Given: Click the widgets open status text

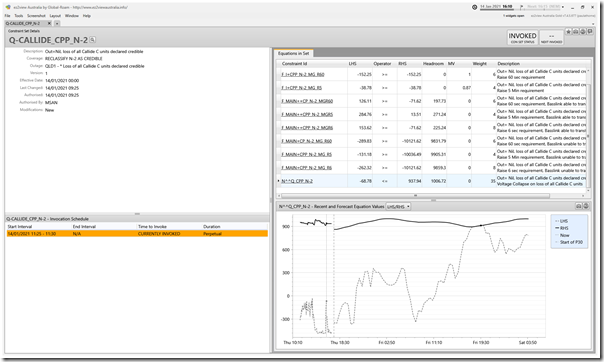Looking at the screenshot, I should [514, 16].
